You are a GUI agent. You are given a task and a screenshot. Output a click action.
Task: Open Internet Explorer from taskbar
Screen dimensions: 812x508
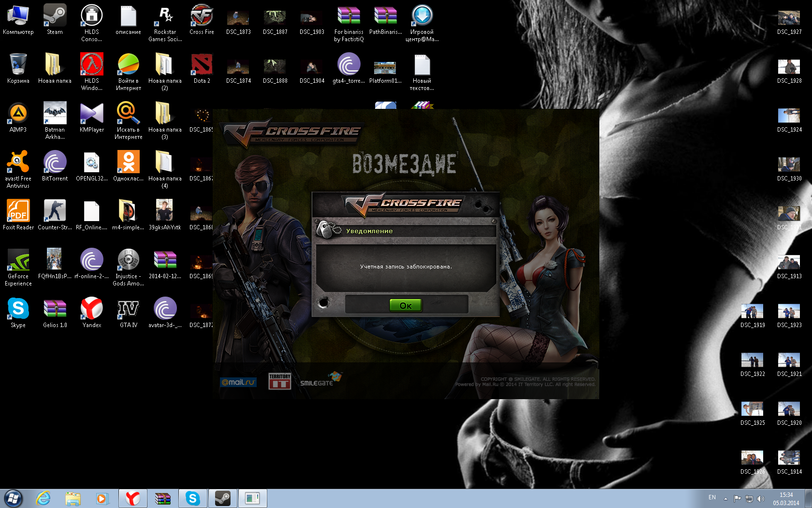click(43, 498)
